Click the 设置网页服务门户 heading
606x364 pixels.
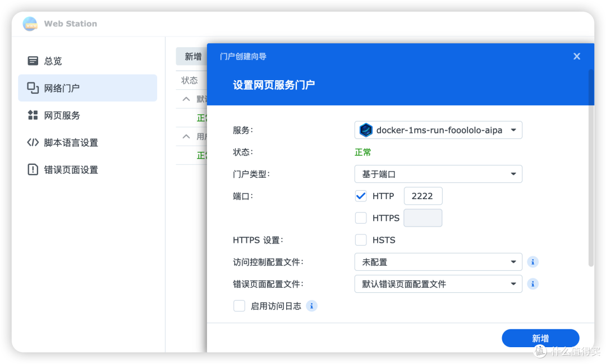pyautogui.click(x=274, y=85)
